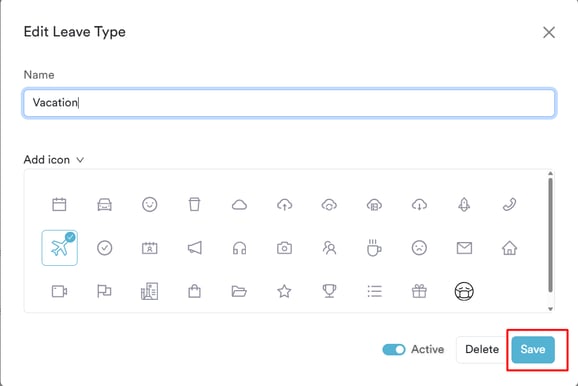The image size is (578, 386).
Task: Choose the telephone handset icon
Action: click(x=509, y=204)
